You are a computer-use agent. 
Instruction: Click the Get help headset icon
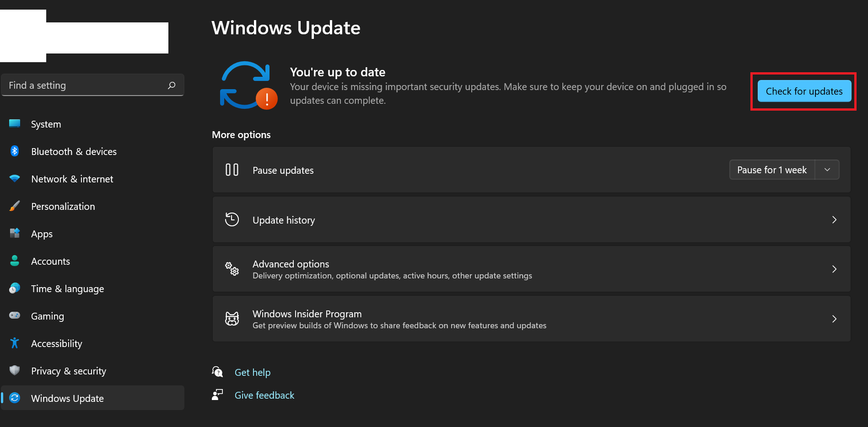(217, 372)
